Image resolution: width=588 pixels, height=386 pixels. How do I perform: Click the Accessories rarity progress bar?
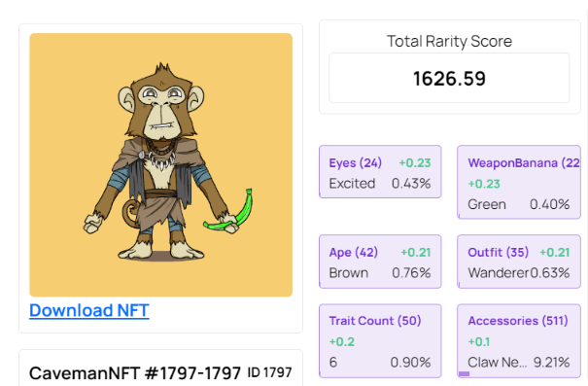click(465, 374)
